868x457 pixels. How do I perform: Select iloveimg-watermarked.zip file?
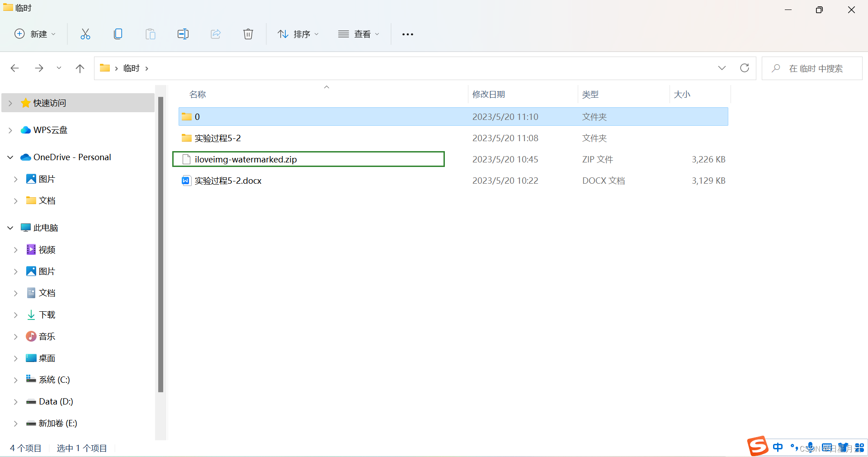point(453,159)
